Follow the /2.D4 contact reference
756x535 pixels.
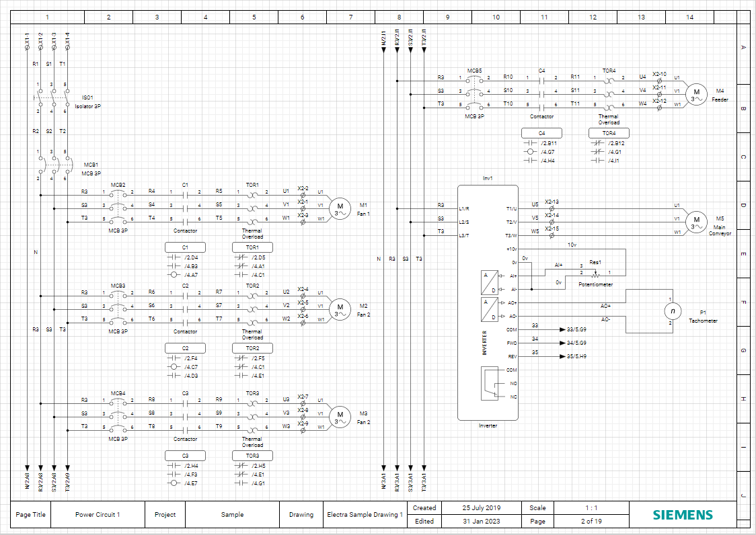191,257
